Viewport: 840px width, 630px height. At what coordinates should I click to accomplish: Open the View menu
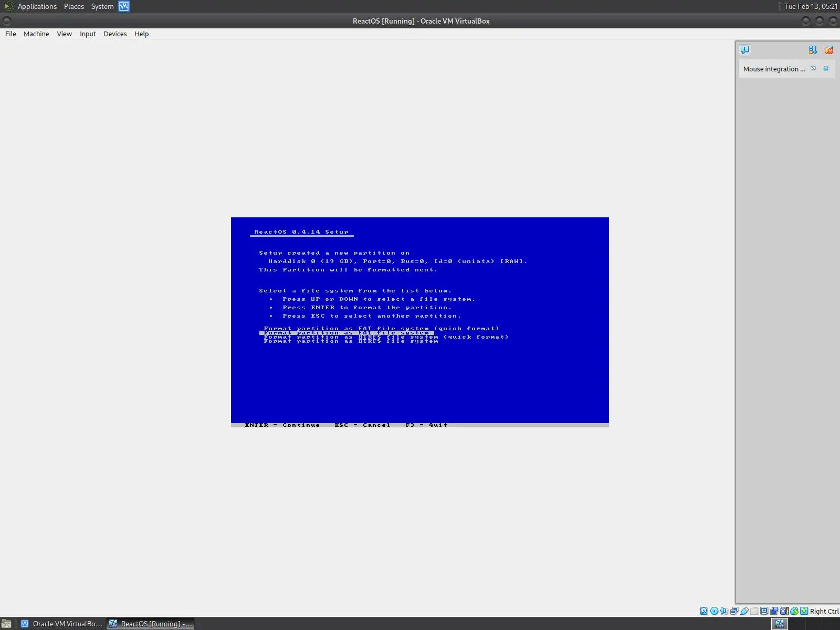point(64,34)
